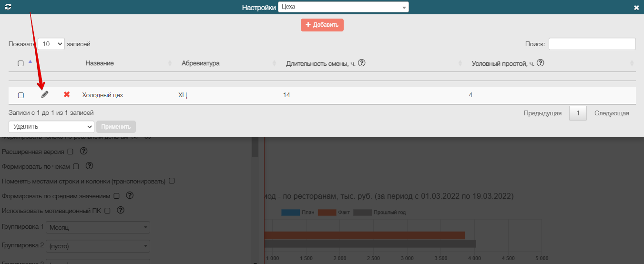Viewport: 644px width, 264px height.
Task: Enable Расширенная версия checkbox
Action: [x=70, y=152]
